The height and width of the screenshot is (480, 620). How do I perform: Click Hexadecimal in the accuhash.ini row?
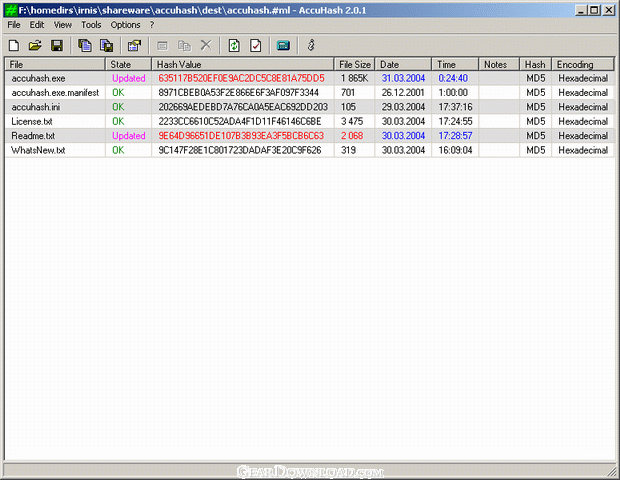click(x=583, y=107)
